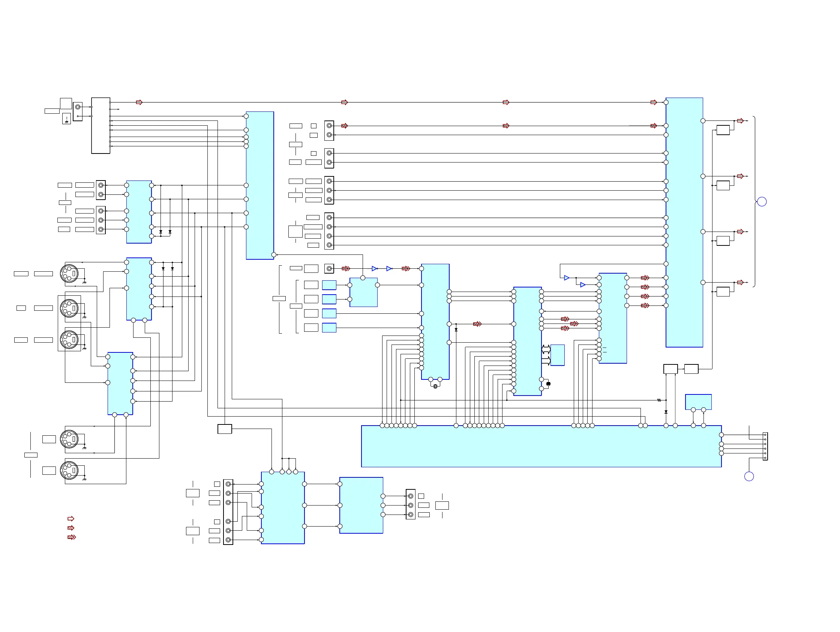Screen dimensions: 840x632
Task: Click the resistor zigzag symbol near right side
Action: coord(659,400)
